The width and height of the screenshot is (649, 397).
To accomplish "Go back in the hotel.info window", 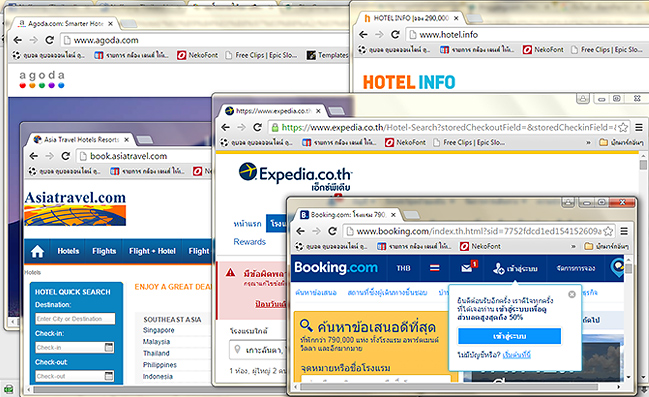I will click(363, 34).
